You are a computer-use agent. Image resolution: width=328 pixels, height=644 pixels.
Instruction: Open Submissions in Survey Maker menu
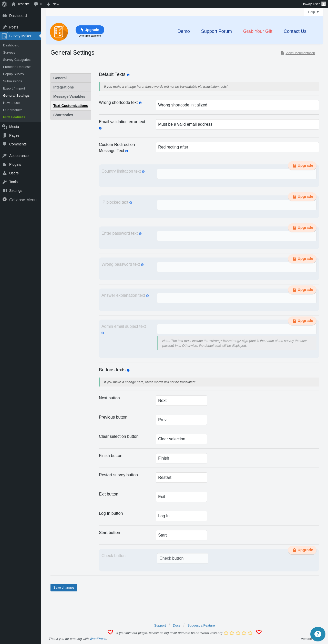pos(13,81)
